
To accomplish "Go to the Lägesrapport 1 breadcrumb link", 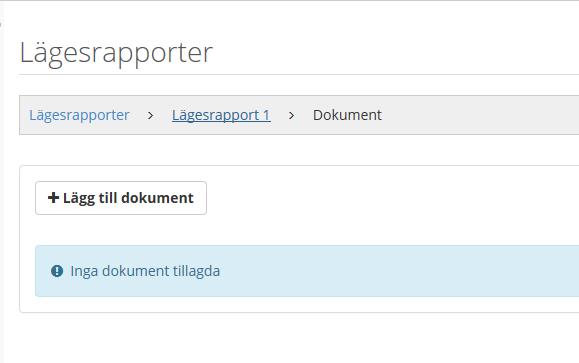I will 221,115.
